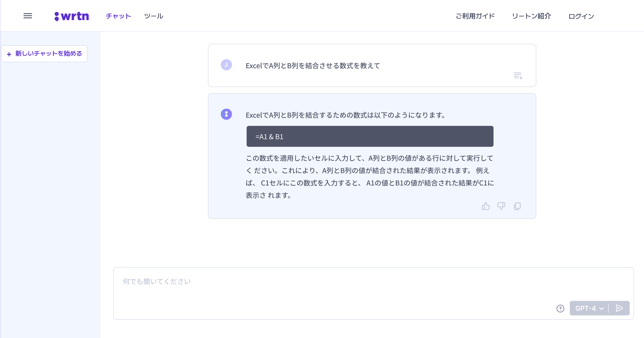Click the user avatar J
This screenshot has width=644, height=338.
pyautogui.click(x=226, y=65)
